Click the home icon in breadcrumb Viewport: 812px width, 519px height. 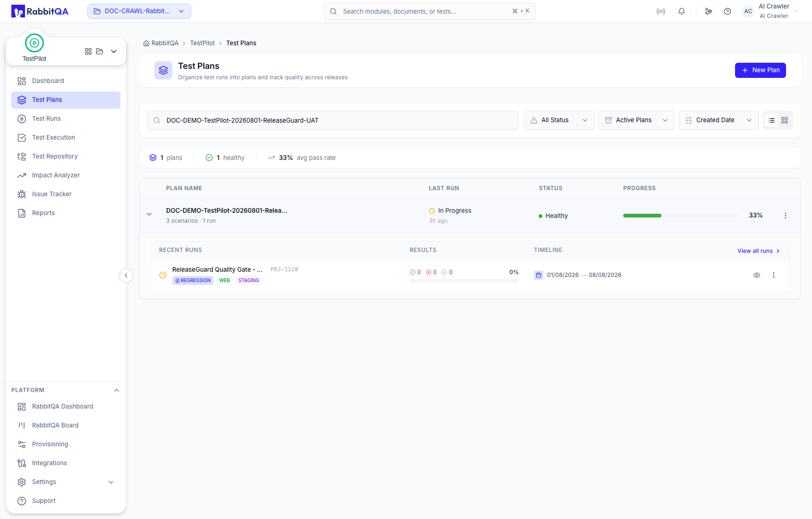tap(146, 43)
